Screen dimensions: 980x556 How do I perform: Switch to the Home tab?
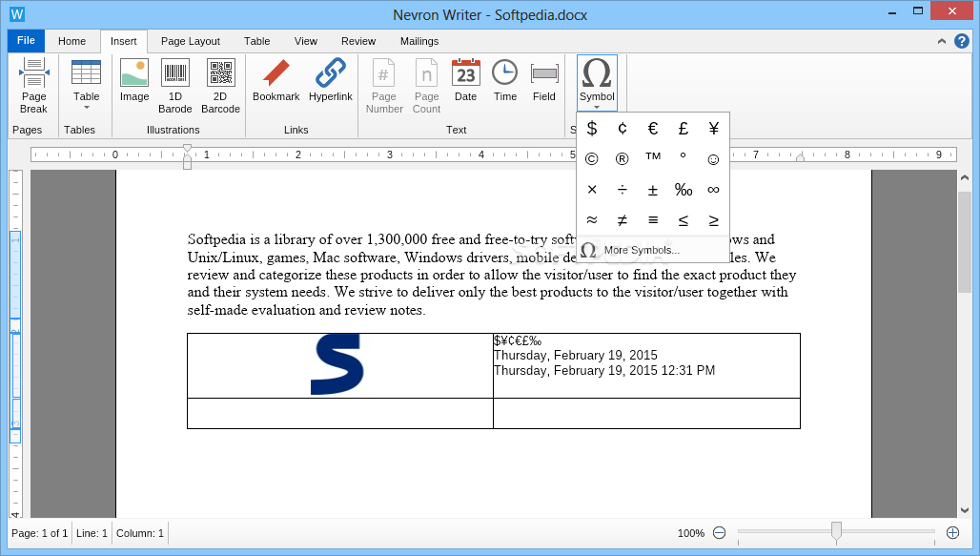pyautogui.click(x=71, y=41)
